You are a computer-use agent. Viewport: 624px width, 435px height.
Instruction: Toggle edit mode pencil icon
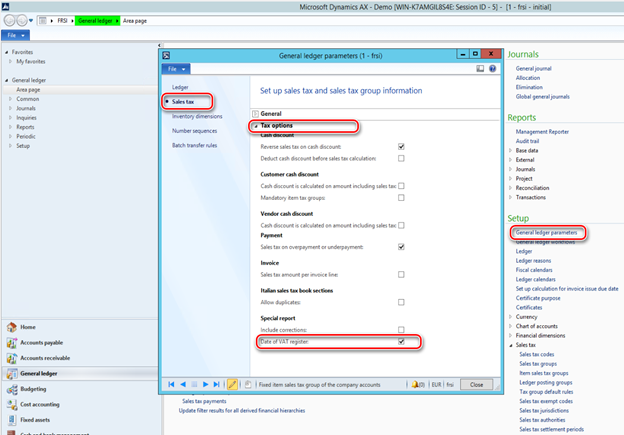(x=232, y=384)
